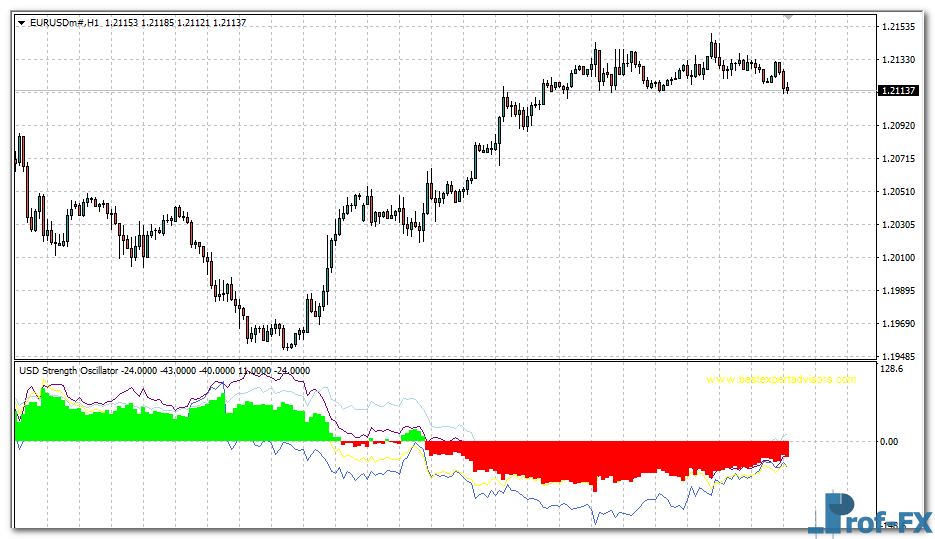The width and height of the screenshot is (935, 539).
Task: Open the dropdown arrow beside EURUSDm#,H1
Action: (x=22, y=22)
